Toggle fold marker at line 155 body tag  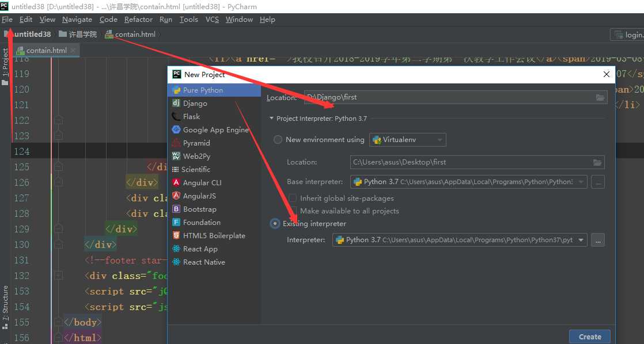58,322
